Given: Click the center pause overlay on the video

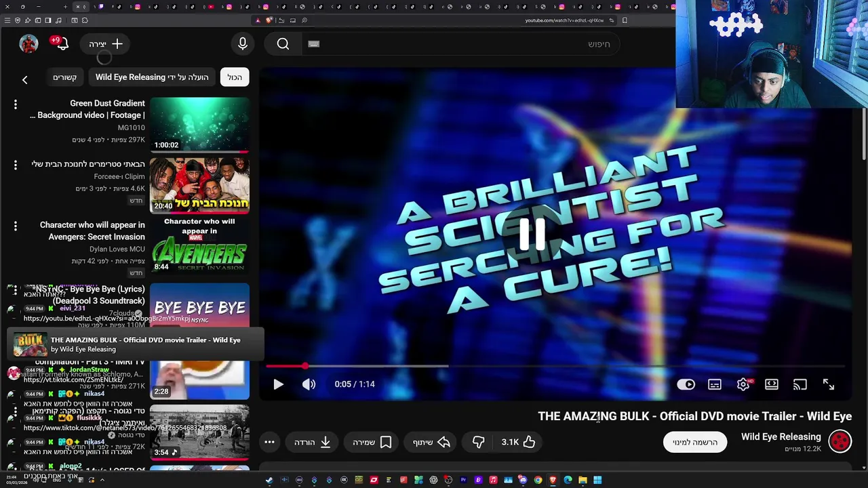Looking at the screenshot, I should [x=532, y=234].
